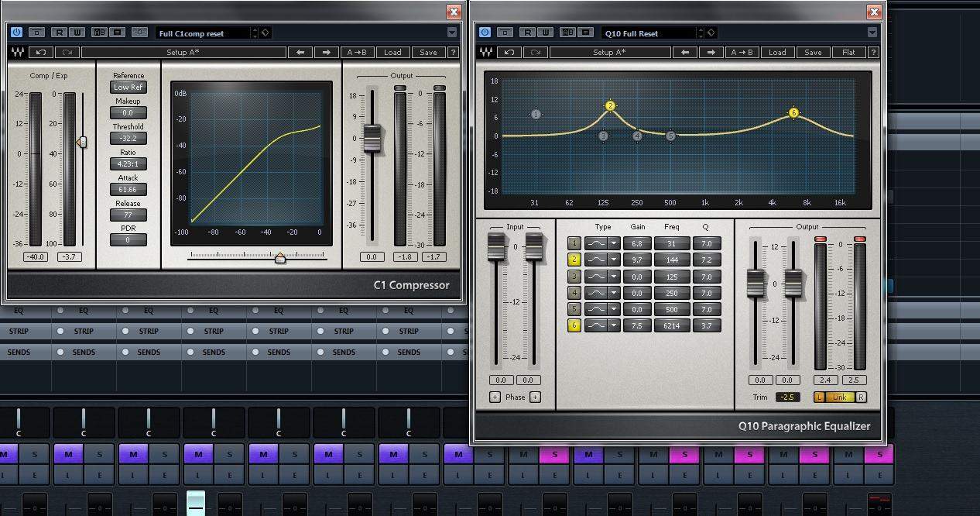
Task: Click Setup A* bar in Q10 Equalizer
Action: [x=608, y=53]
